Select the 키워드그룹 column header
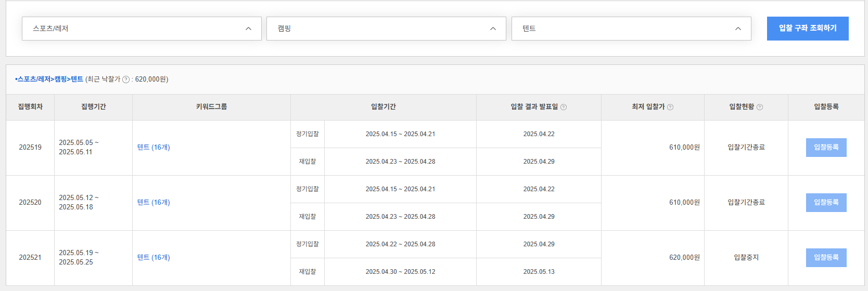Screen dimensions: 868x291 coord(211,107)
